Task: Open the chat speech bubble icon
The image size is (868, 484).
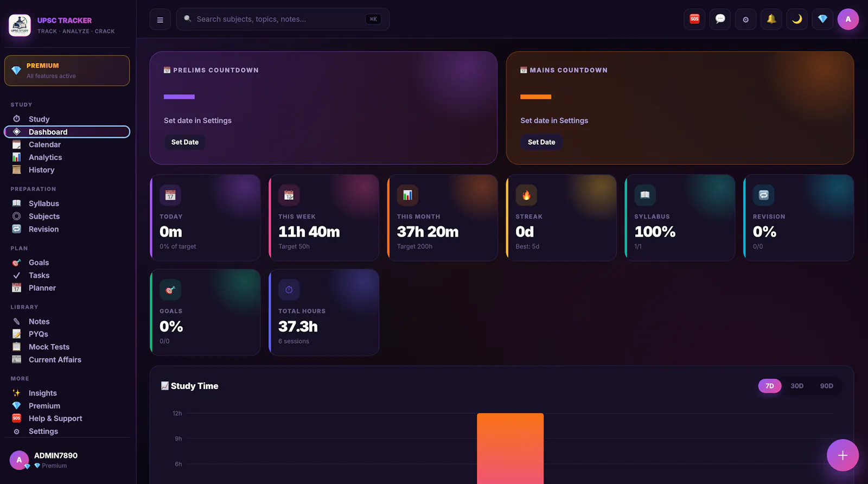Action: click(x=720, y=19)
